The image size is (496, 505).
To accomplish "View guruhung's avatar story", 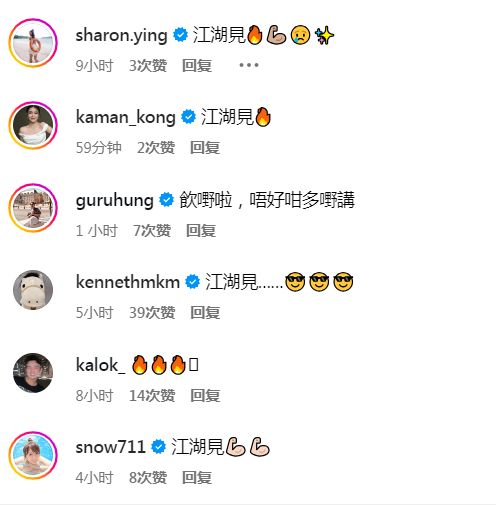I will pyautogui.click(x=33, y=208).
